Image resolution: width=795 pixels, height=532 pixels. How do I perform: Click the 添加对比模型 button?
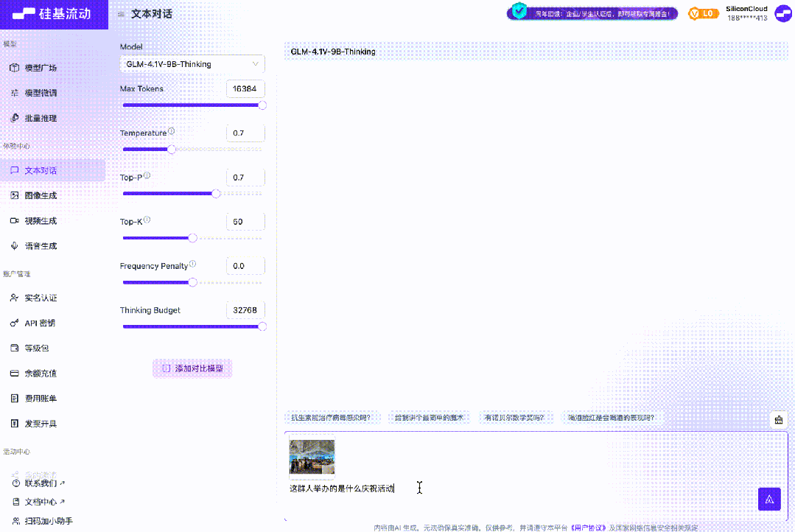[x=192, y=368]
